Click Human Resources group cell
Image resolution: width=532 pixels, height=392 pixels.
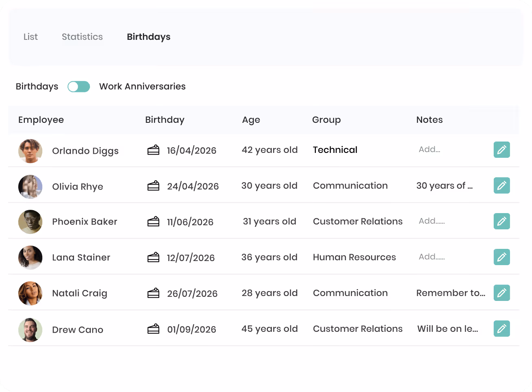tap(355, 257)
